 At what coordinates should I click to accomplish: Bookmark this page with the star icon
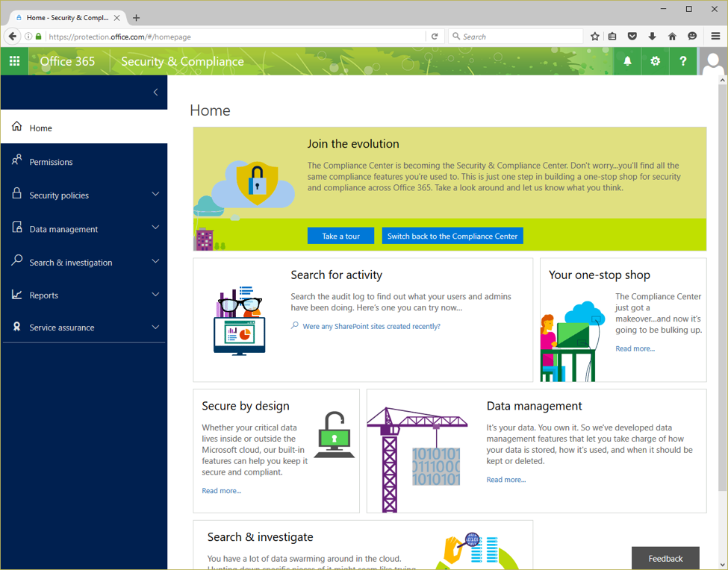[x=595, y=37]
